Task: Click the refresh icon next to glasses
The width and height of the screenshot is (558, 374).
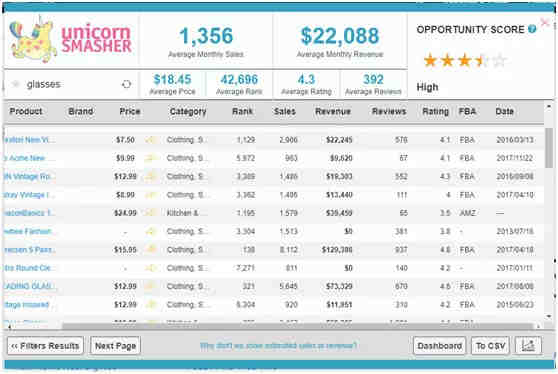Action: (126, 84)
